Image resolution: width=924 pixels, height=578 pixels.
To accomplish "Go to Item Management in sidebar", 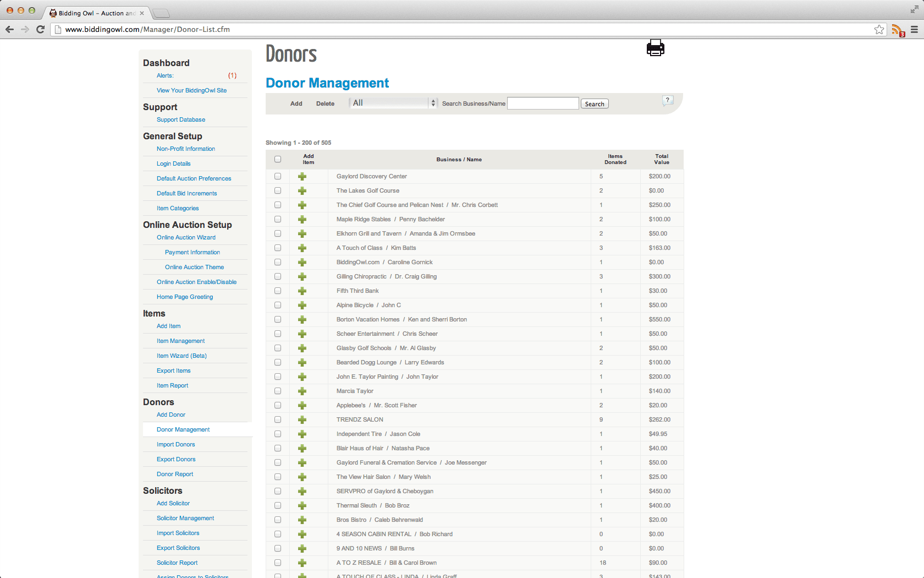I will [x=180, y=341].
